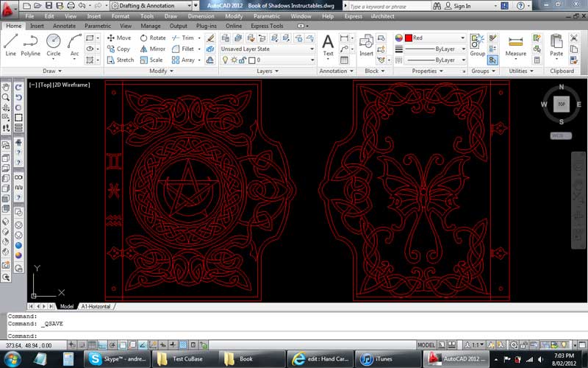Screen dimensions: 588x368
Task: Switch to the Parametric ribbon tab
Action: coord(98,26)
